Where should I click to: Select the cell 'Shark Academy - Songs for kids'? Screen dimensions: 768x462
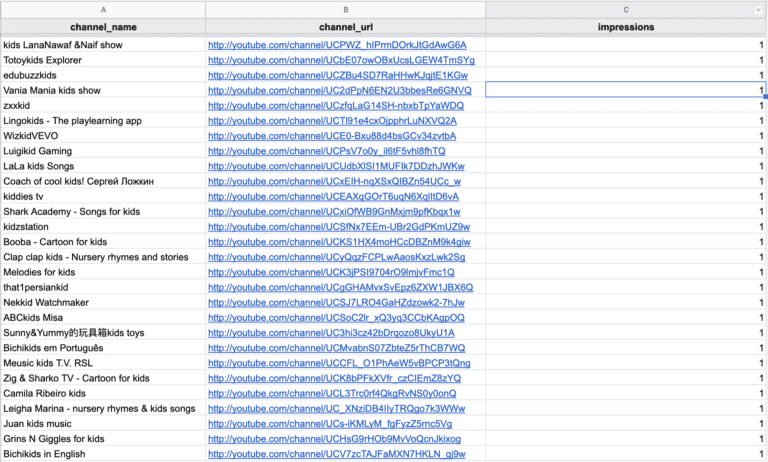(103, 212)
